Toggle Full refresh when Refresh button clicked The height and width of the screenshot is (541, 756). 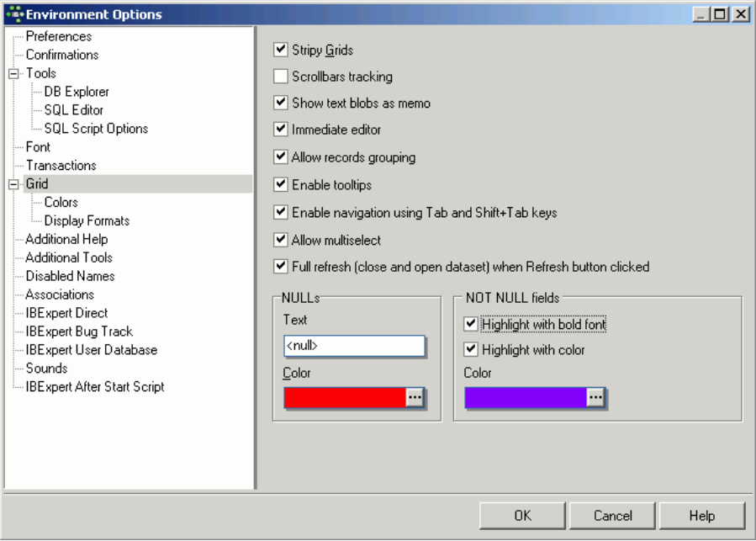tap(280, 266)
